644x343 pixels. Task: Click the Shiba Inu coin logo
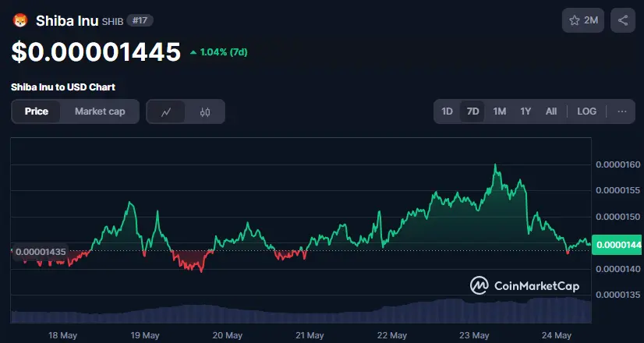pos(20,20)
